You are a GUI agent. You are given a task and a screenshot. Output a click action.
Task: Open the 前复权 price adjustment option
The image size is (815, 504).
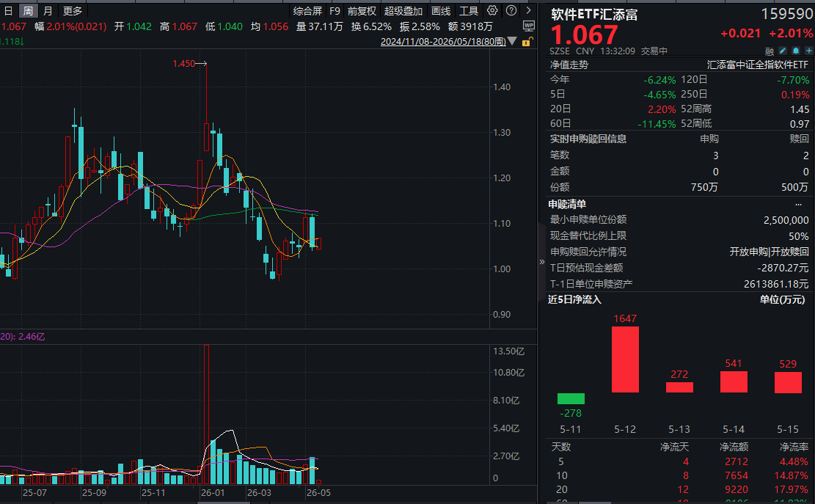[x=362, y=11]
